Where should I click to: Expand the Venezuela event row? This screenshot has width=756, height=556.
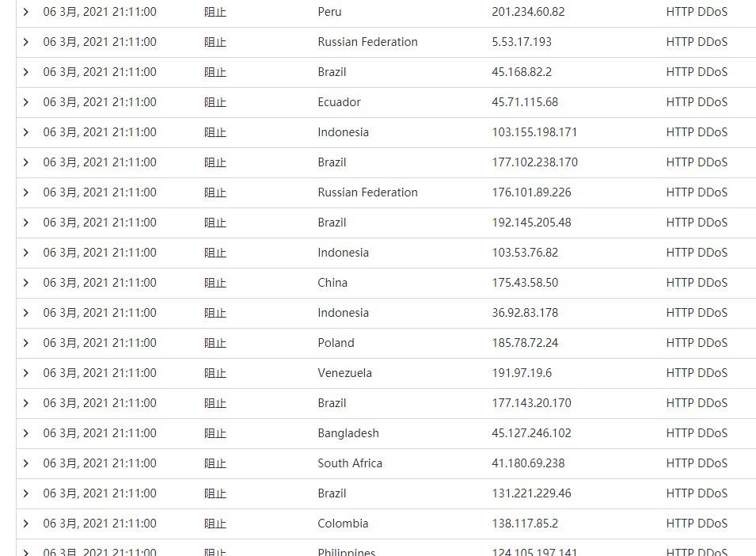point(25,373)
